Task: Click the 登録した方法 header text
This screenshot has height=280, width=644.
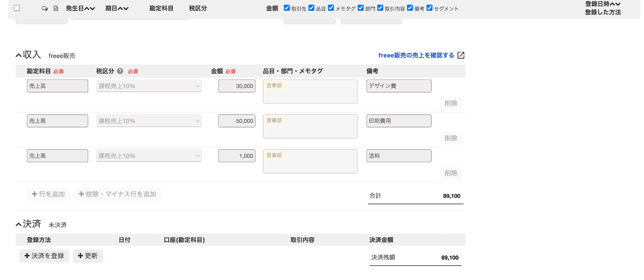Action: [603, 12]
